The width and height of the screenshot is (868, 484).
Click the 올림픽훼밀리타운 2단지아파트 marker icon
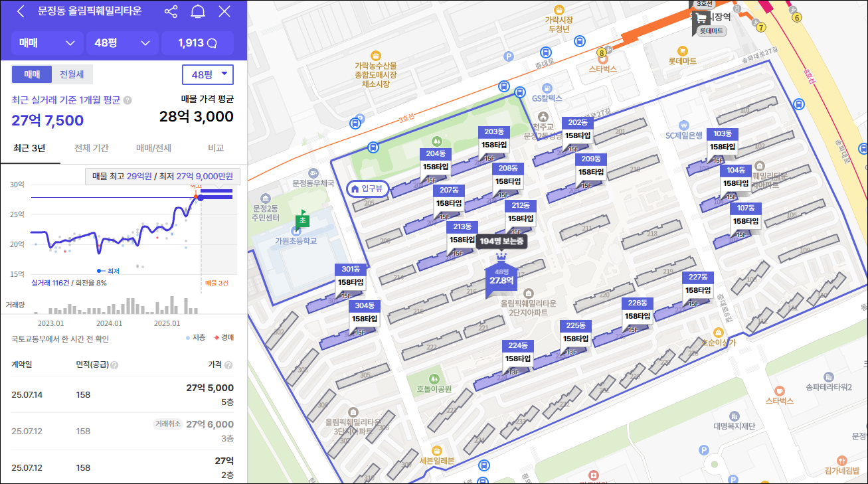pyautogui.click(x=528, y=293)
